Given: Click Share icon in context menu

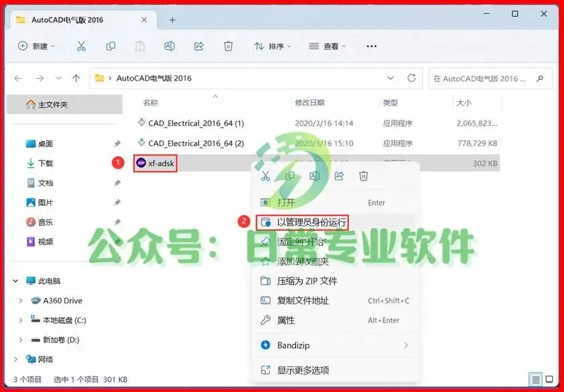Looking at the screenshot, I should pyautogui.click(x=339, y=176).
